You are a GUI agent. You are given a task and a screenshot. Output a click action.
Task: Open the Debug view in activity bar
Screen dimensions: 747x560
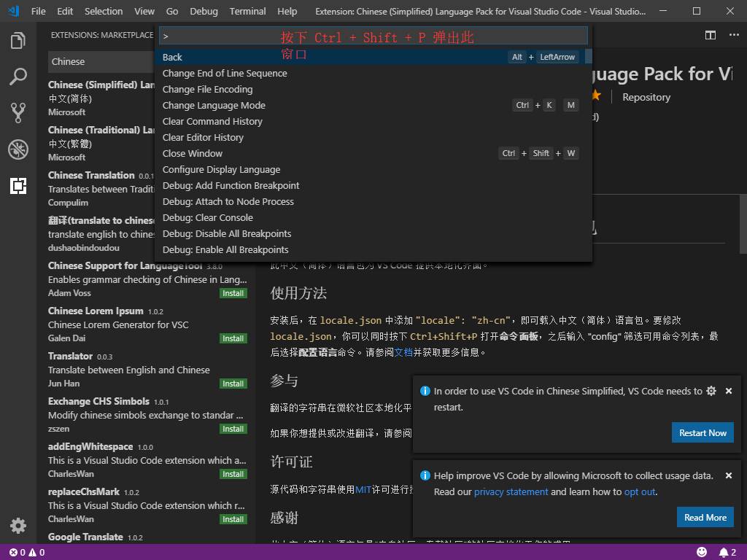pyautogui.click(x=18, y=149)
